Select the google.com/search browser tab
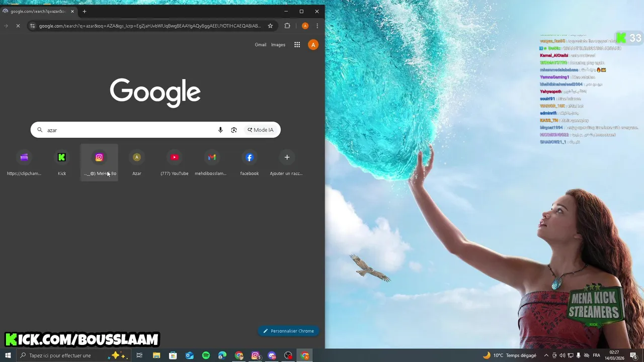644x362 pixels. pos(38,11)
